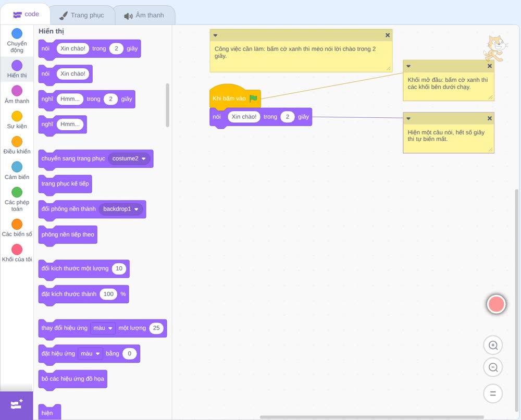
Task: Delete the 'Công việc cần làm' comment
Action: tap(388, 35)
